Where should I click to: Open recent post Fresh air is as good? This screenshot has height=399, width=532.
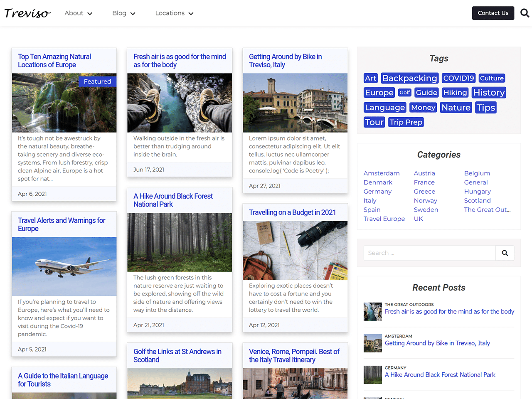(x=449, y=312)
